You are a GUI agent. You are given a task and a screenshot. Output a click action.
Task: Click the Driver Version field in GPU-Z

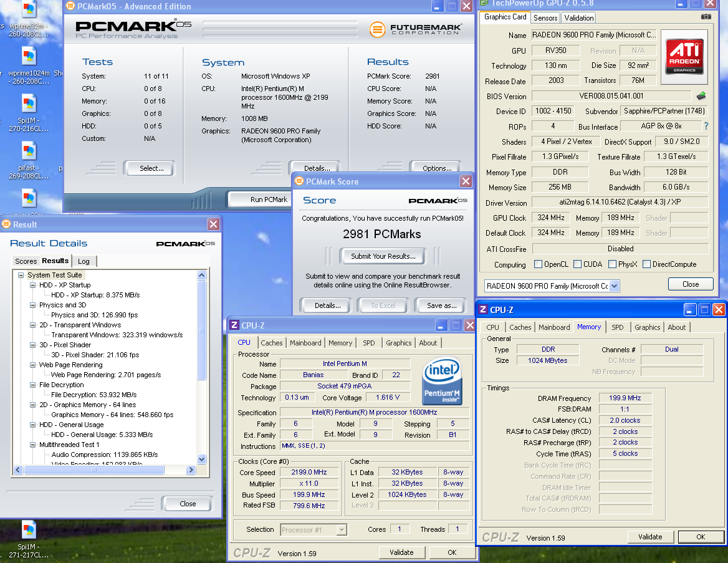[x=620, y=202]
